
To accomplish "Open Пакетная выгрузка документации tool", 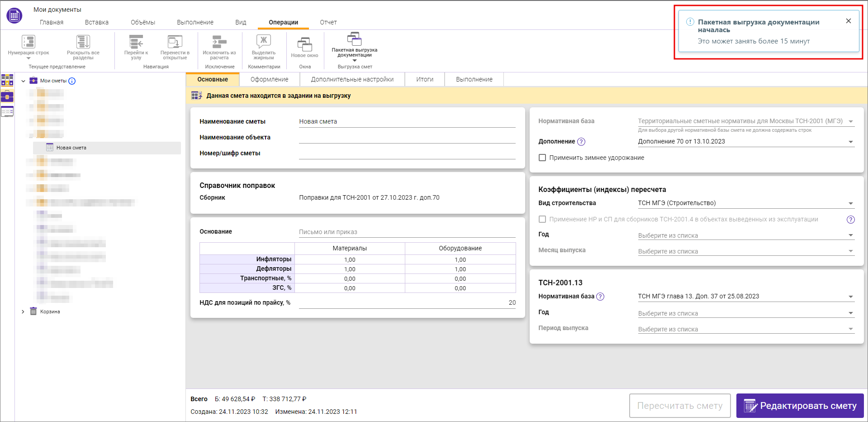I will coord(354,39).
